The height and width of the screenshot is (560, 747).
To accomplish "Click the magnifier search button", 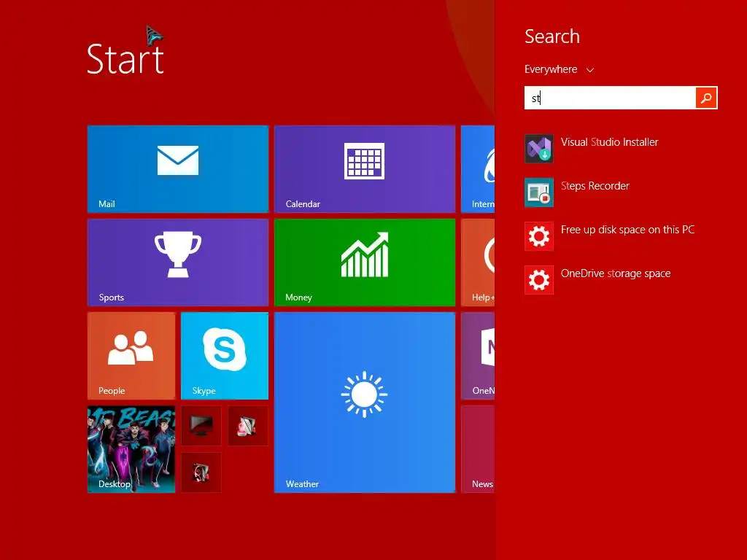I will (x=706, y=98).
